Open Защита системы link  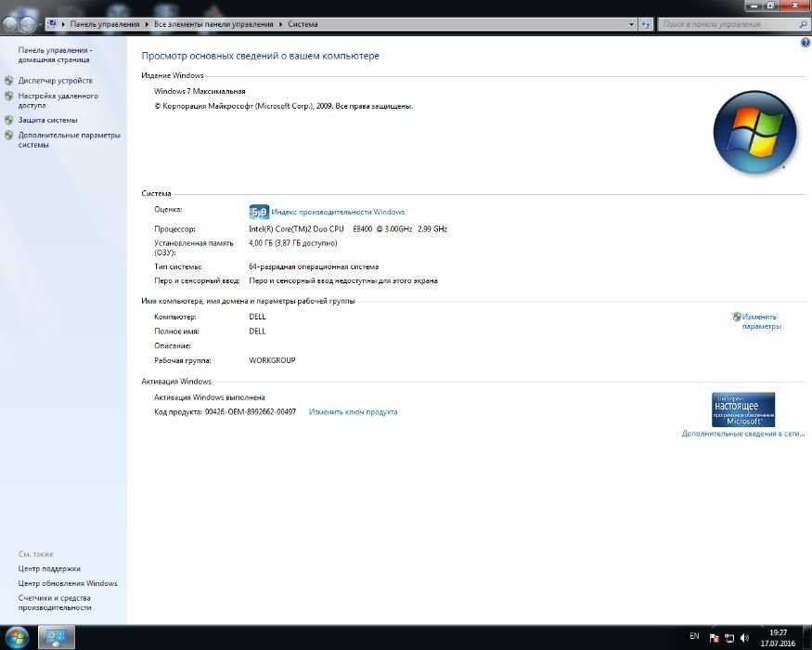pyautogui.click(x=47, y=121)
